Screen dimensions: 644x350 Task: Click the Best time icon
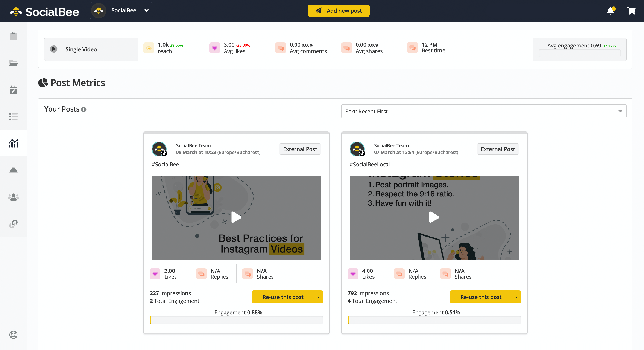pos(412,47)
